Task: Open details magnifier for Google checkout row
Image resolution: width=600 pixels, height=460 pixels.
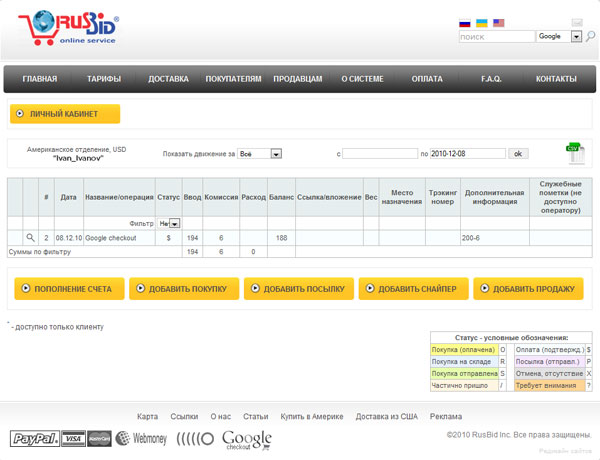Action: [x=30, y=238]
